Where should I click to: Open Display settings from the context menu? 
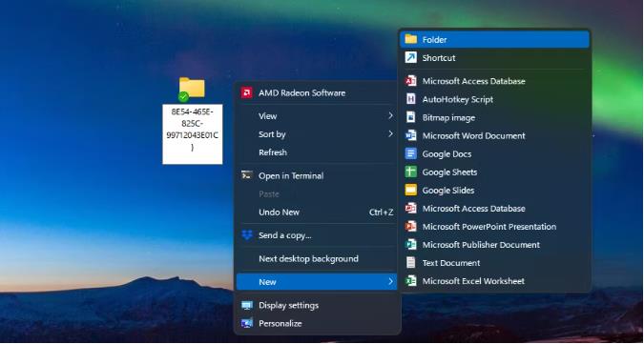[317, 306]
